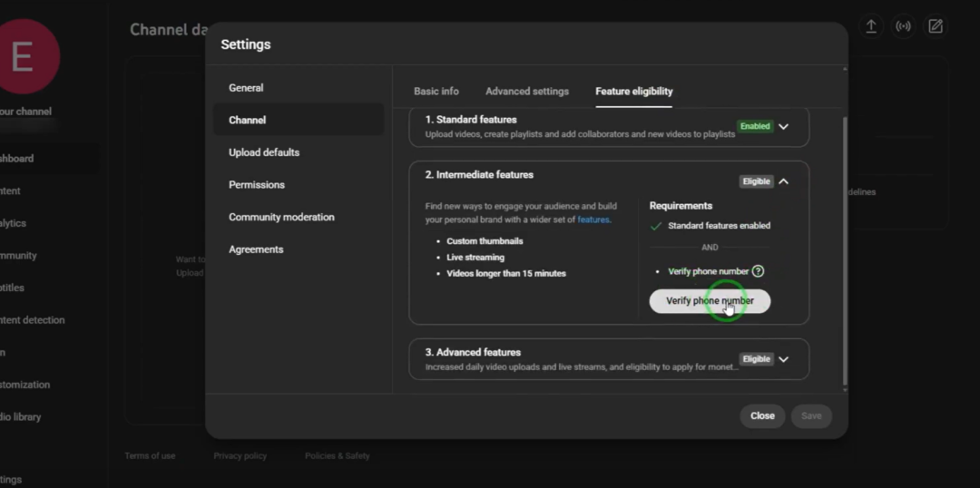Click the channel avatar letter E
Viewport: 980px width, 488px height.
(x=23, y=56)
